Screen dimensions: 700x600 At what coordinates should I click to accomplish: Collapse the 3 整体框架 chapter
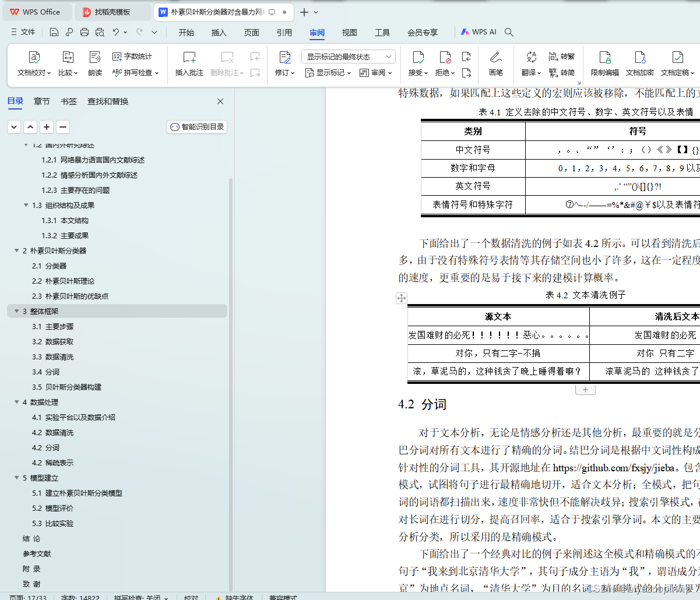(x=16, y=311)
